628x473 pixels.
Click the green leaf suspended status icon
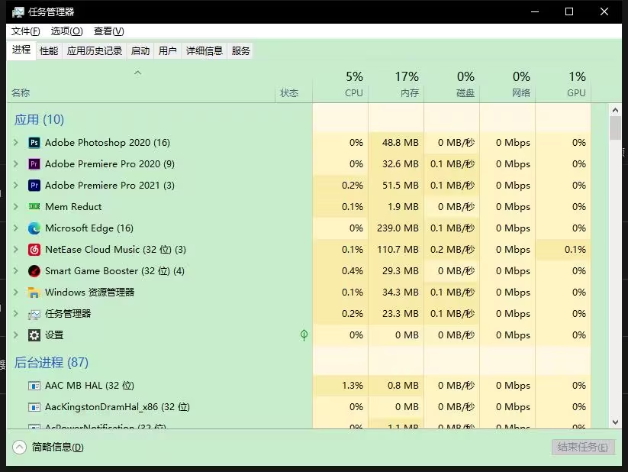pos(304,335)
